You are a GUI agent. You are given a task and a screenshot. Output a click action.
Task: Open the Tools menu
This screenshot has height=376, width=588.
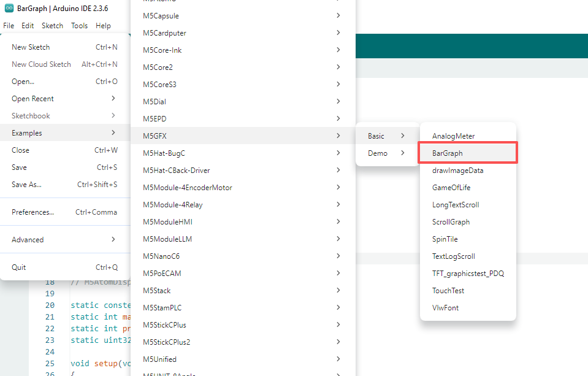(79, 26)
